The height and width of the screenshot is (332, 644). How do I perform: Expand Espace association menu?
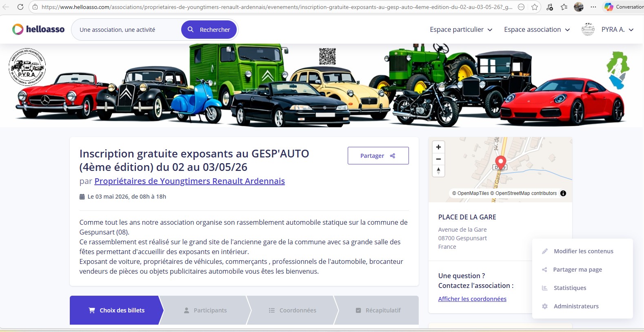[537, 29]
